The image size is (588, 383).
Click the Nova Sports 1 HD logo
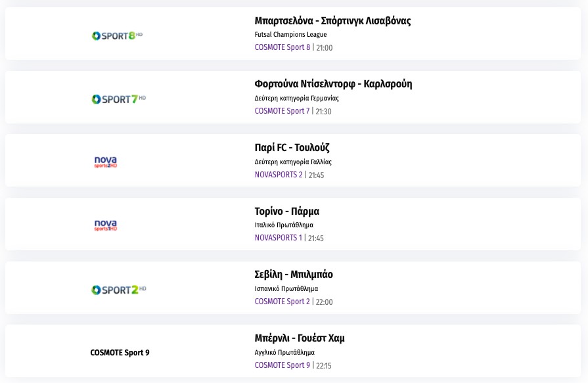(x=106, y=225)
